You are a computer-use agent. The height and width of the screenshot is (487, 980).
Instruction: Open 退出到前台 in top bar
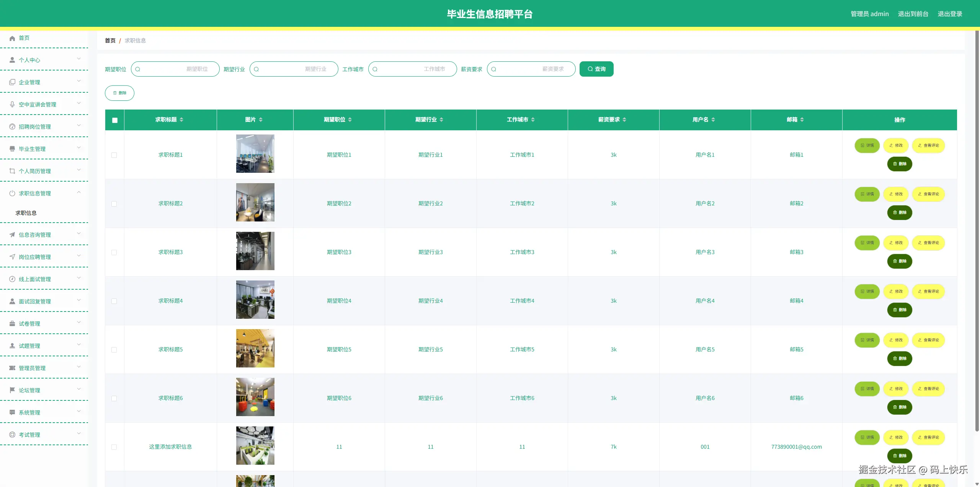point(913,14)
